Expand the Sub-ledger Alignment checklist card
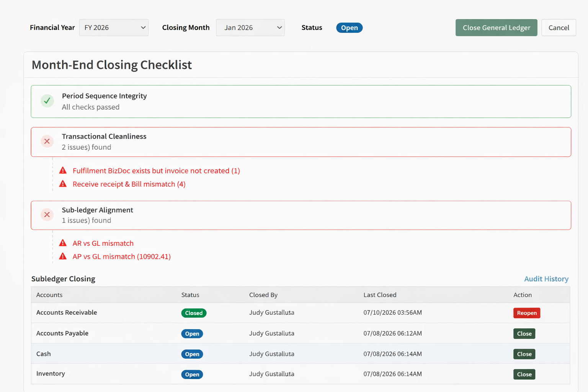Viewport: 588px width, 392px height. pos(301,215)
